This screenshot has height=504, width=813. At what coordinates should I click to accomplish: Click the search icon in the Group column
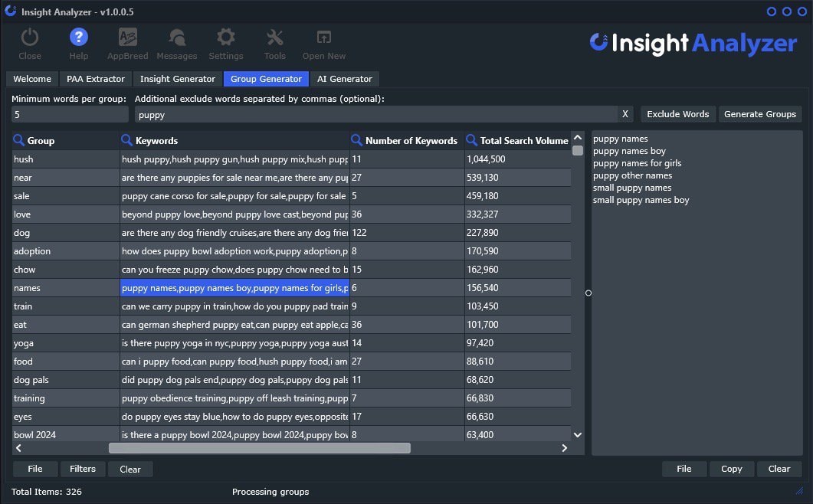(x=17, y=140)
